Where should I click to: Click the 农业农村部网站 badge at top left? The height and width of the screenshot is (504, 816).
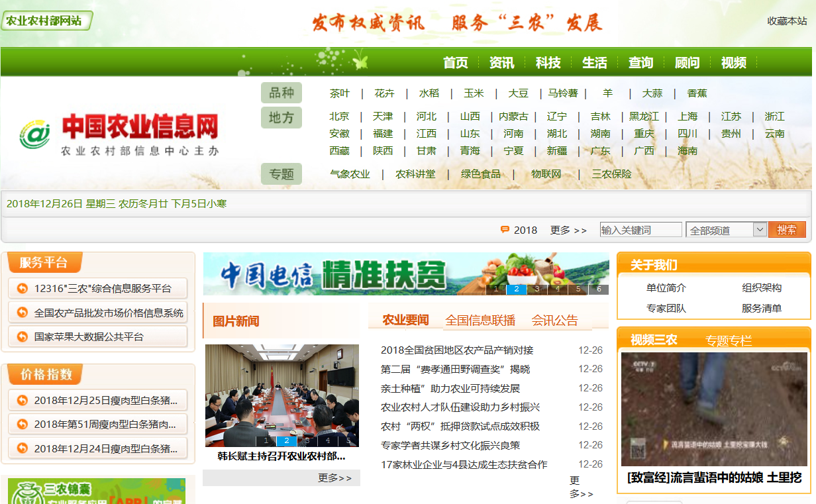pos(46,21)
